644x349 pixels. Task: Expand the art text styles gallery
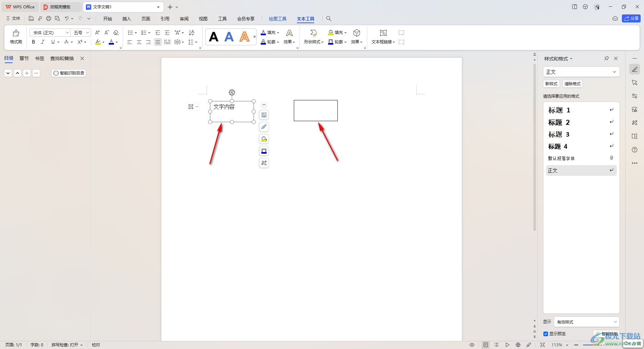[255, 37]
